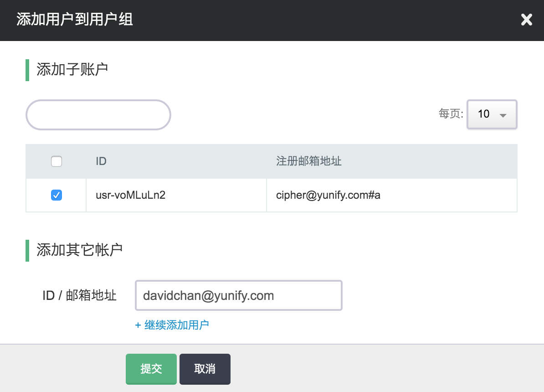Open the 每页 page-size dropdown showing 10
Screen dimensions: 544x392
coord(492,114)
